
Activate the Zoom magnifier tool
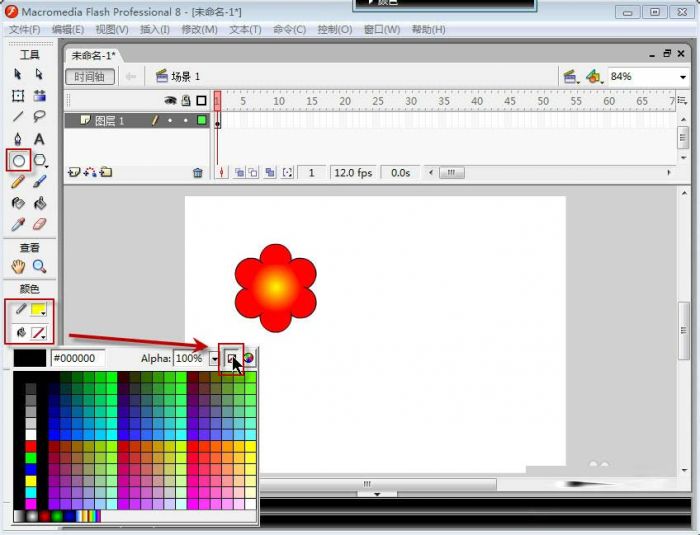pos(40,267)
